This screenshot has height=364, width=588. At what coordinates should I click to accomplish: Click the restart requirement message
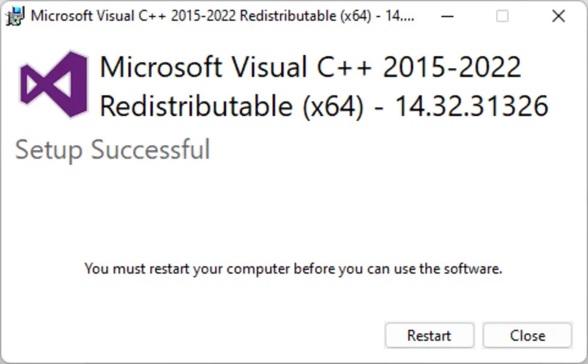pos(293,268)
